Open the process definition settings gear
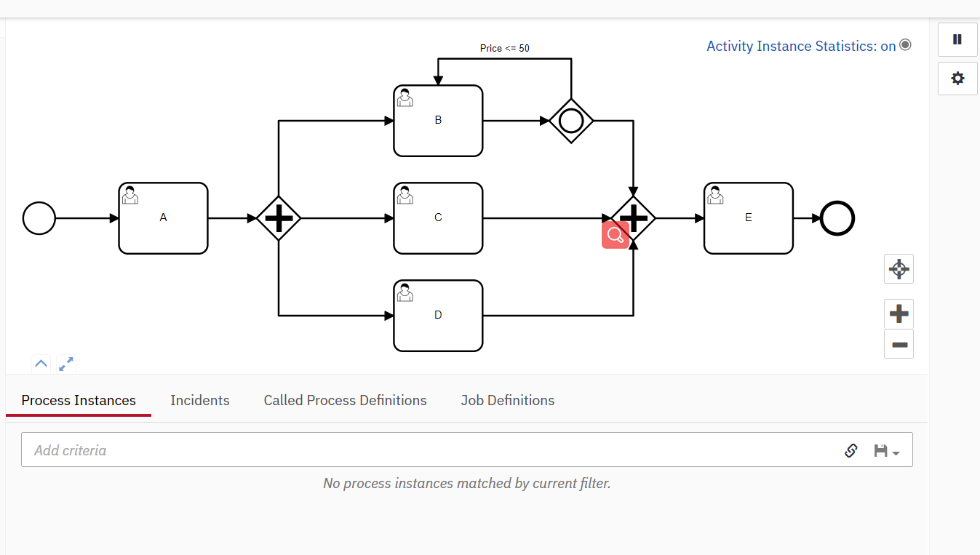The width and height of the screenshot is (980, 555). click(957, 78)
